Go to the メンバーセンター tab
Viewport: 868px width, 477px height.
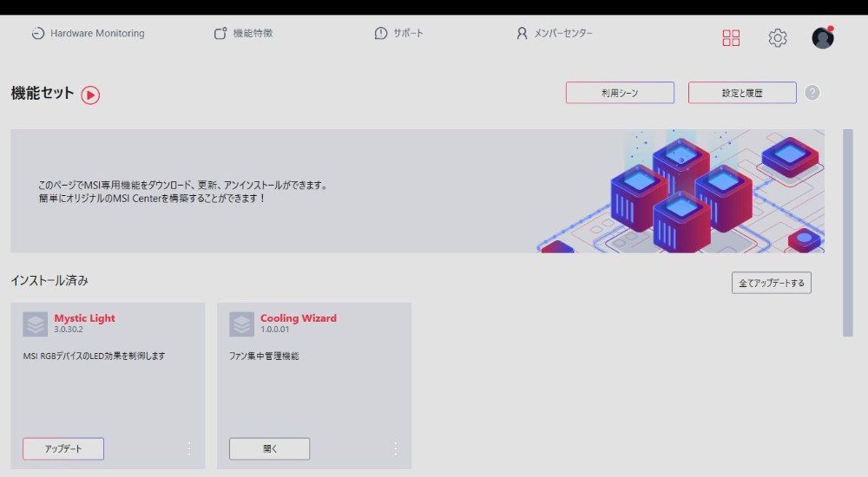pyautogui.click(x=554, y=33)
